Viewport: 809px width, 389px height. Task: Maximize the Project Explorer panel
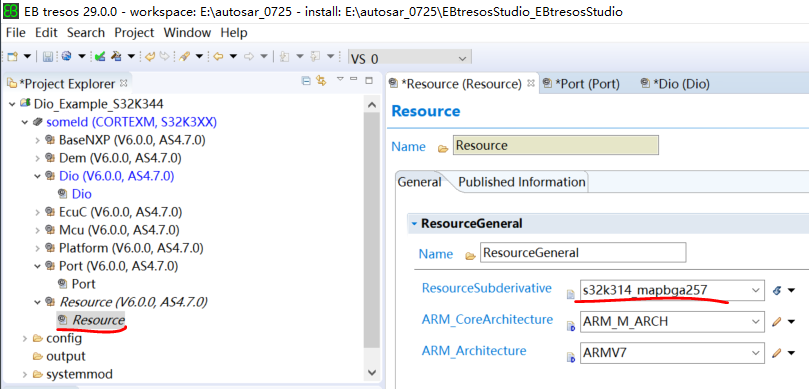[369, 80]
